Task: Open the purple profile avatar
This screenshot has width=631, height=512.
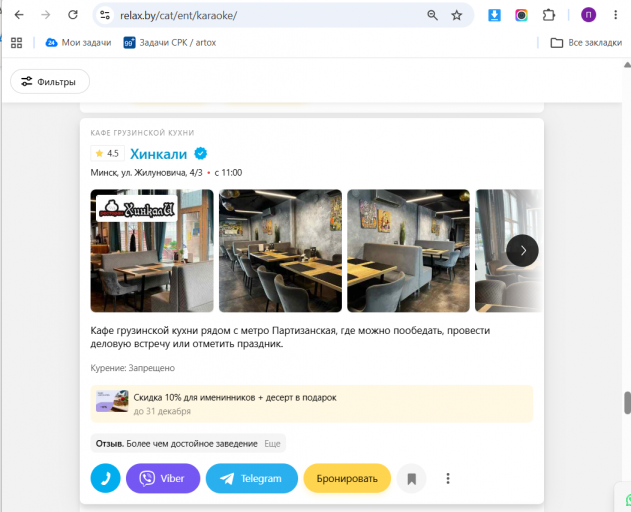Action: [x=588, y=15]
